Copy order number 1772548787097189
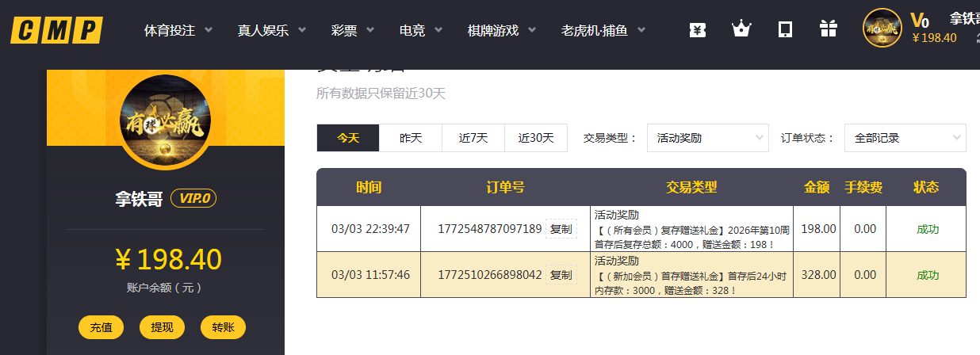The image size is (980, 355). pos(561,229)
